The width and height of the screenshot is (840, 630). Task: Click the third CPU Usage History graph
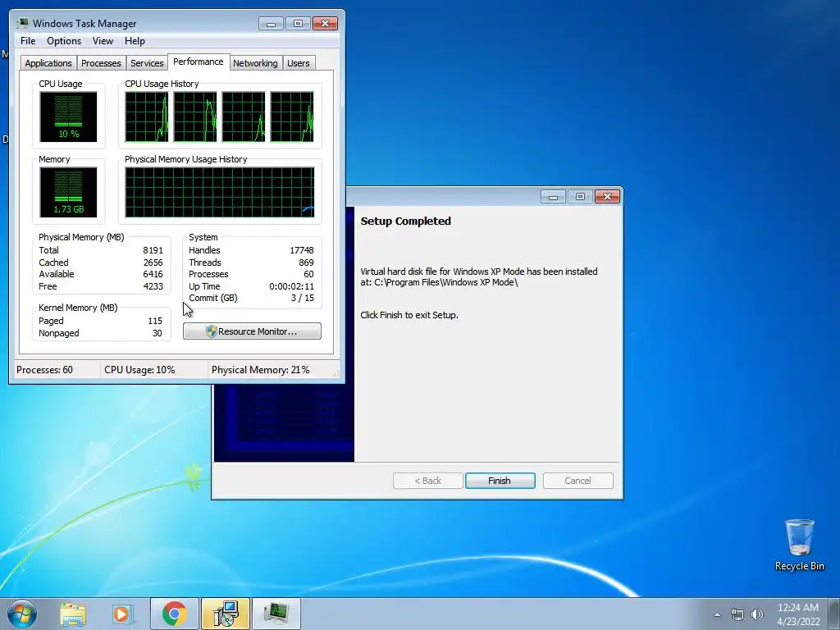[244, 116]
